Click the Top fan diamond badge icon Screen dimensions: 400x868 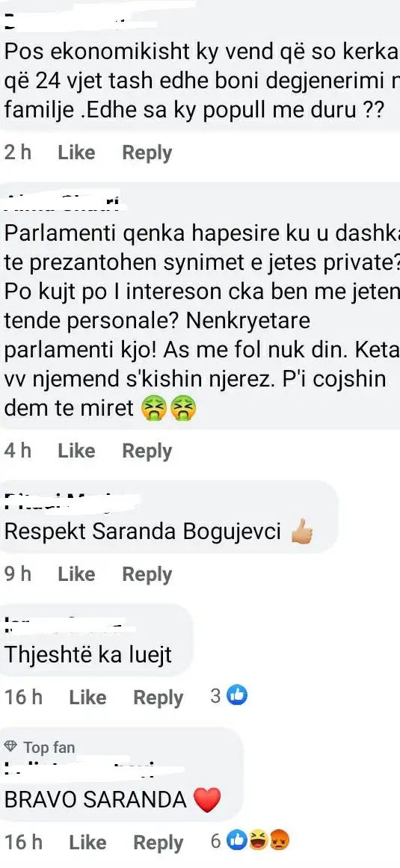(x=10, y=748)
